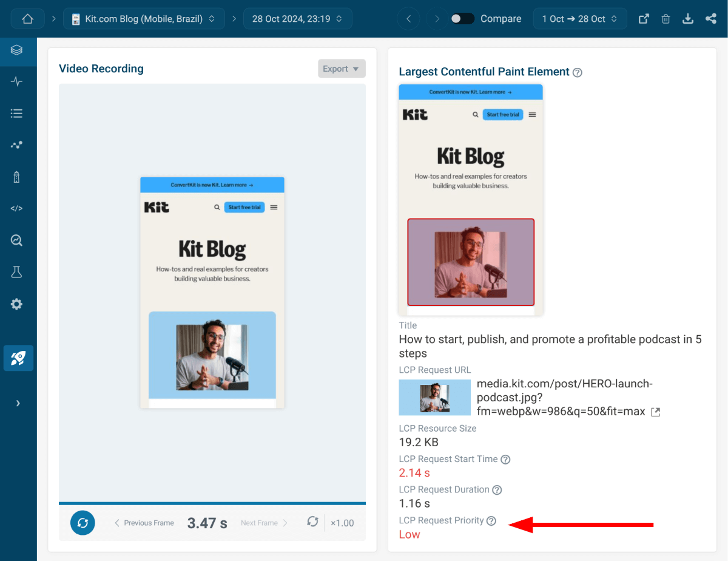Select the 19.2 KB resource size value
This screenshot has height=561, width=728.
pos(419,442)
